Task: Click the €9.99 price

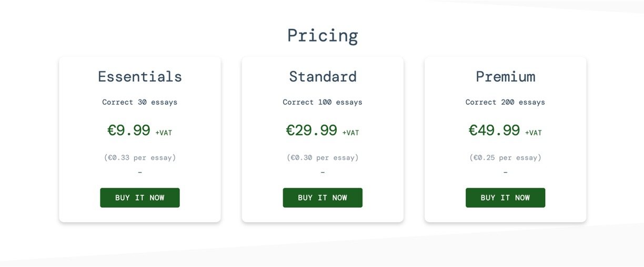Action: click(x=129, y=130)
